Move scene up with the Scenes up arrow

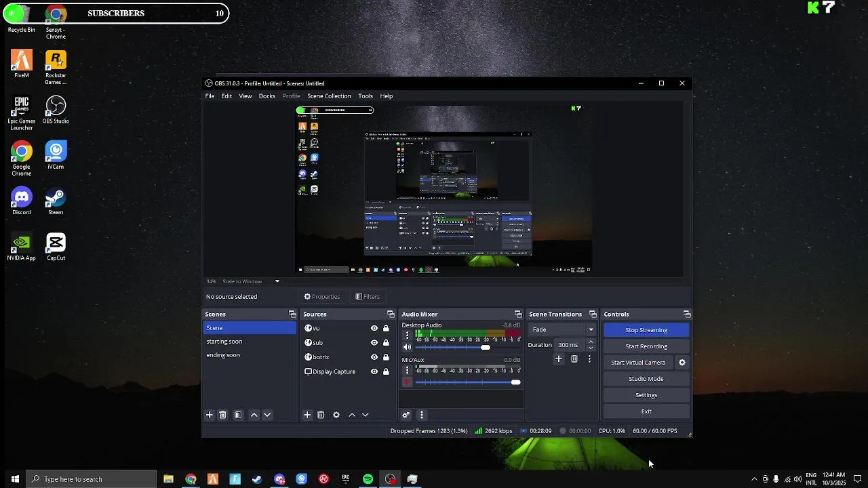pyautogui.click(x=254, y=415)
